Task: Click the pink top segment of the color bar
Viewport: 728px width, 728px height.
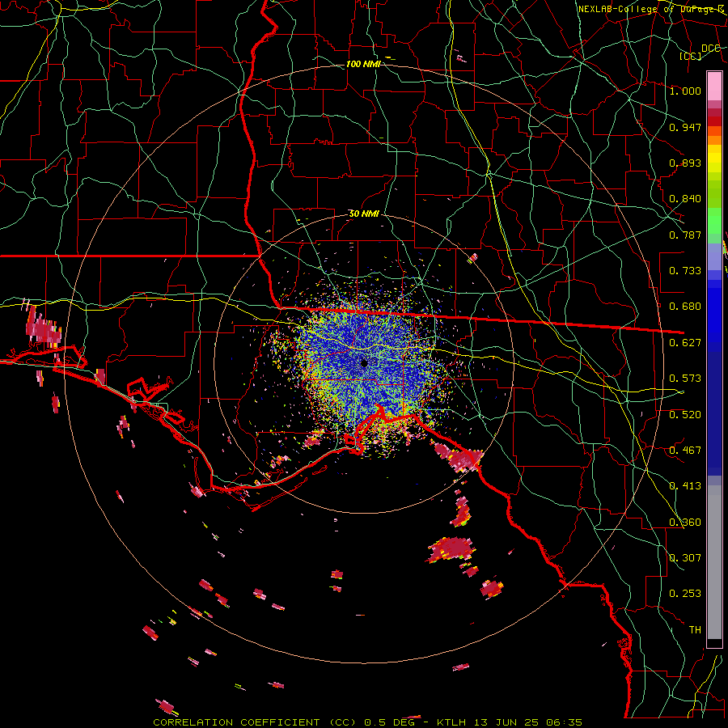Action: click(714, 86)
